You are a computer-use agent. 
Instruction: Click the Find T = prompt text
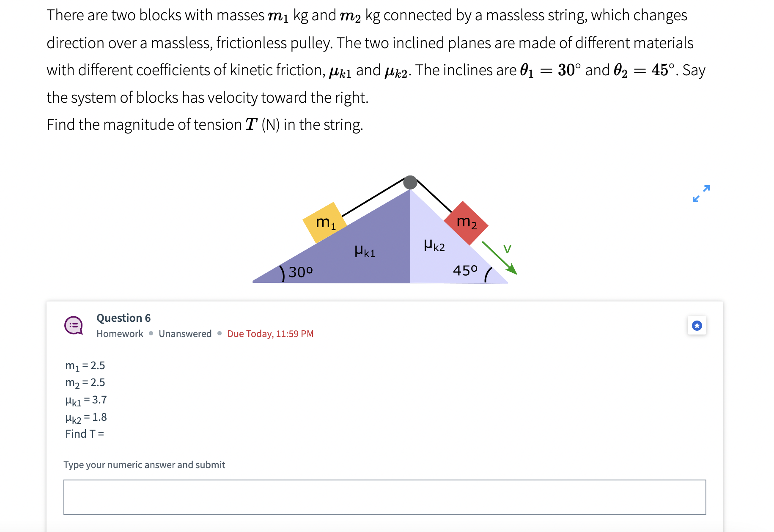click(x=85, y=434)
